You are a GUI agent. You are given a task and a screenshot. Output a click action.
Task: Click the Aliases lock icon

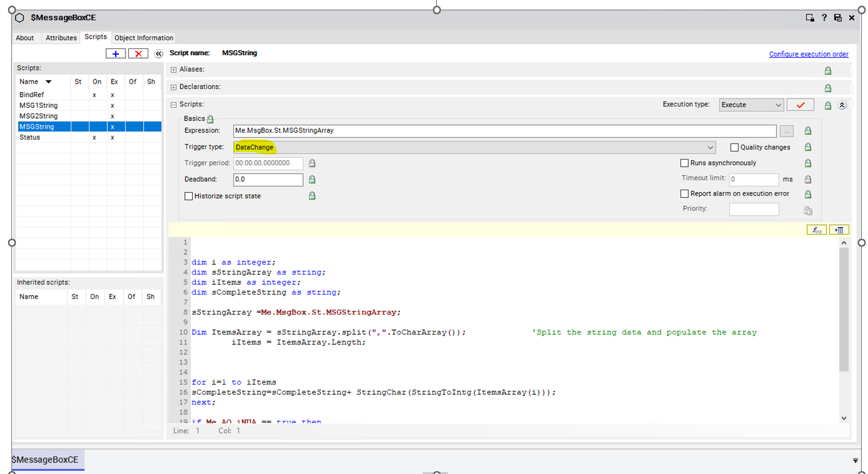[828, 71]
